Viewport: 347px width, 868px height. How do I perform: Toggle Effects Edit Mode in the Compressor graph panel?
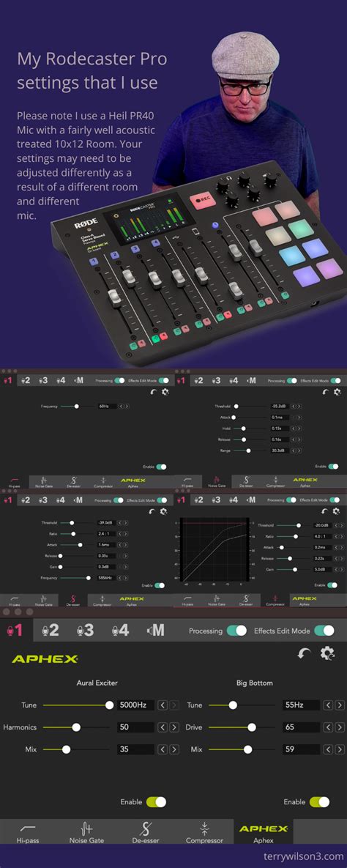coord(335,500)
